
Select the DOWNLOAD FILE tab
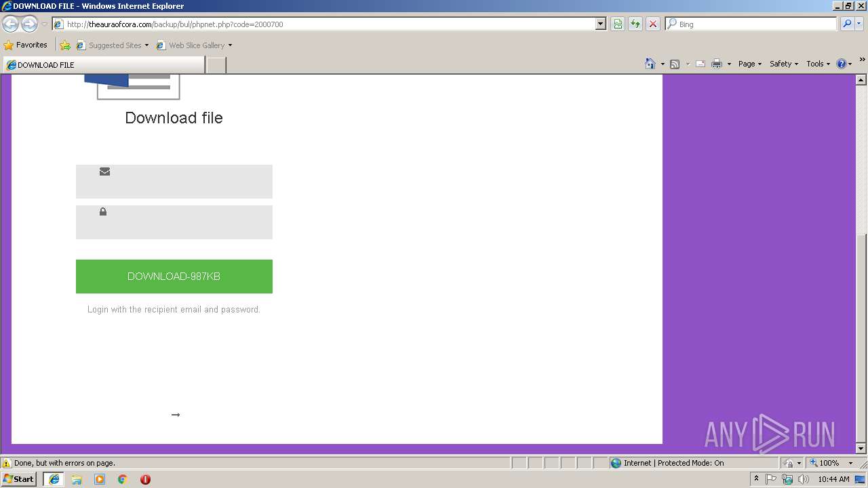tap(103, 65)
